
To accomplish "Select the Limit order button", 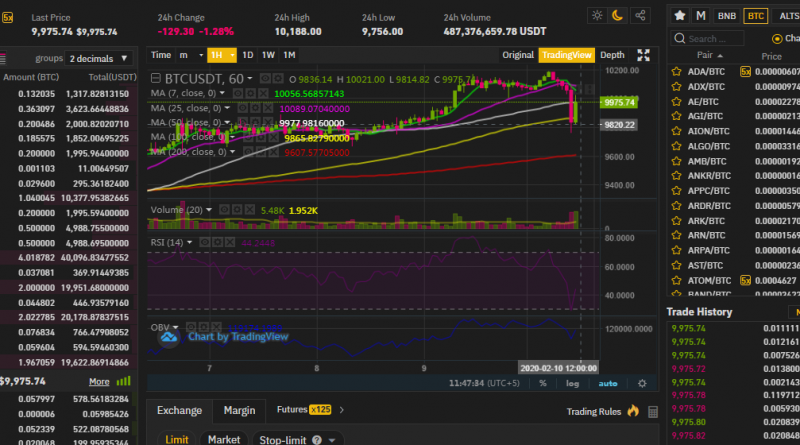I will click(x=177, y=439).
